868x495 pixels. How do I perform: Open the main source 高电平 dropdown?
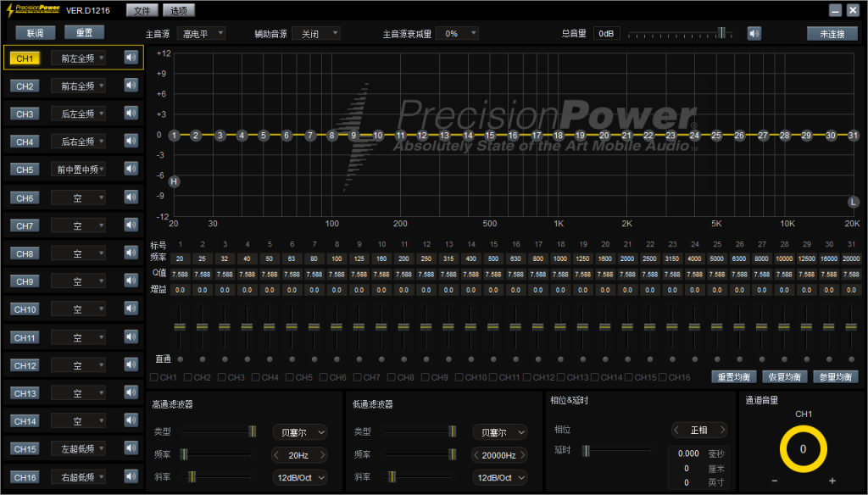202,34
